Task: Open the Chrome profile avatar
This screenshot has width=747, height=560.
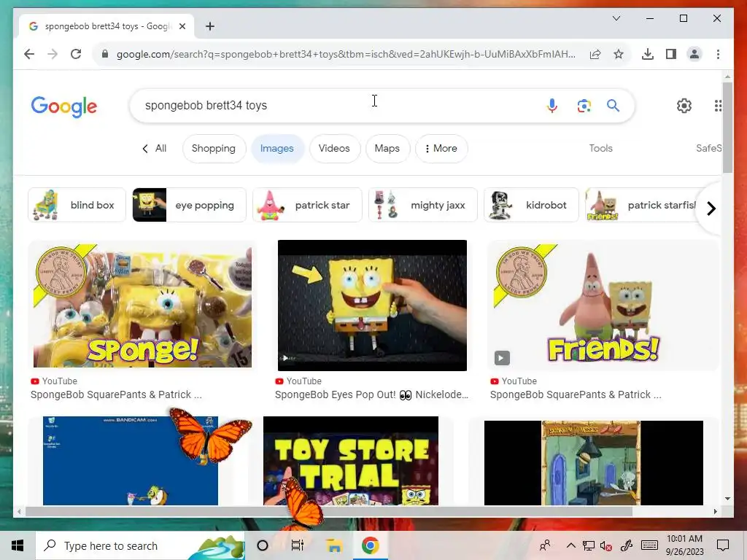Action: coord(694,54)
